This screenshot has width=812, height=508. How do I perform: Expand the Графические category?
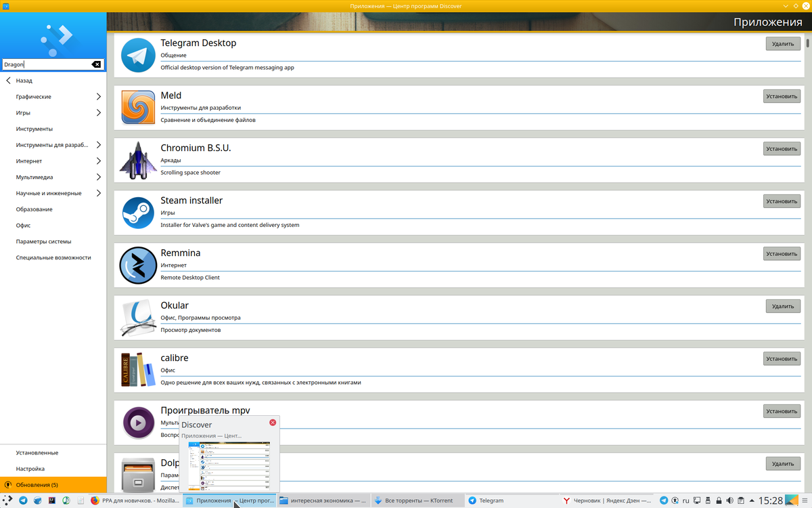(98, 97)
